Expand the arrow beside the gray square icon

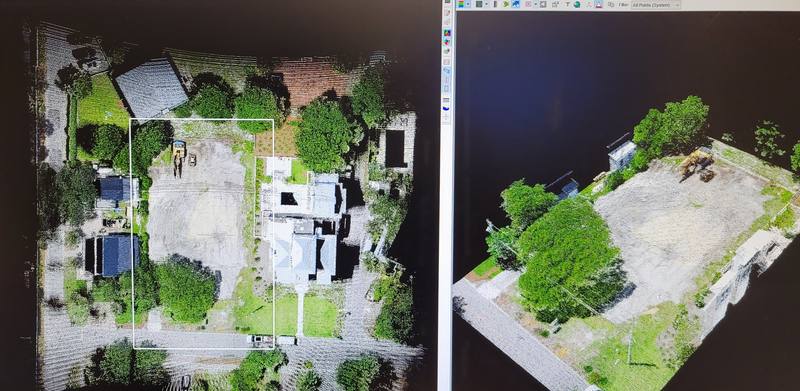(486, 4)
